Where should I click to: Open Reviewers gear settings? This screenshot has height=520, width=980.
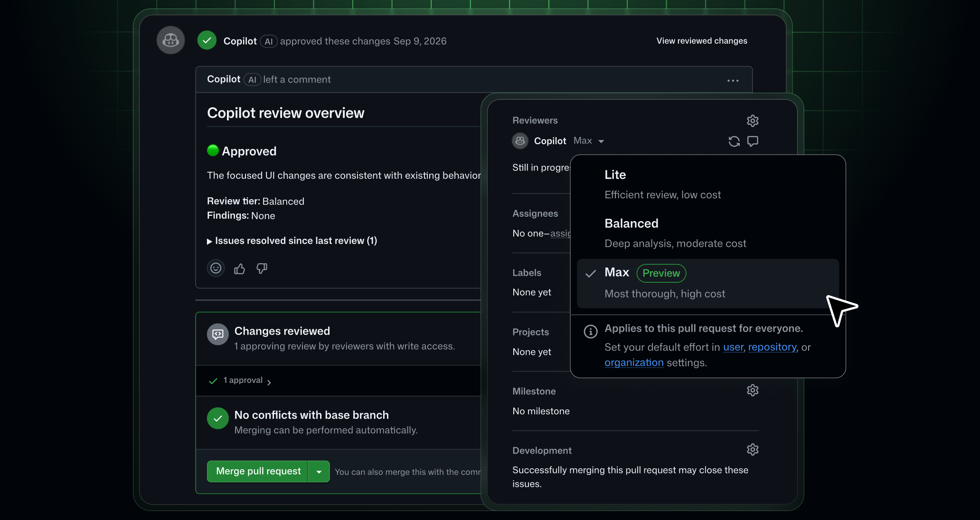753,121
